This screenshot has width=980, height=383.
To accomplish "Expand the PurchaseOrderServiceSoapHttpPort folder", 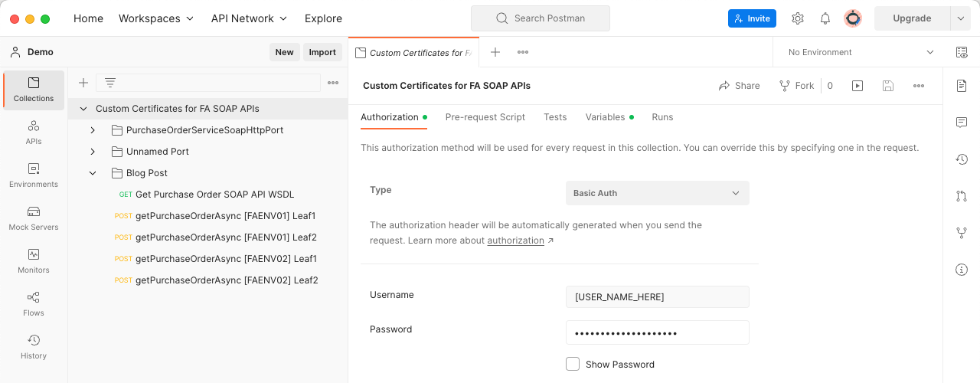I will (x=93, y=130).
